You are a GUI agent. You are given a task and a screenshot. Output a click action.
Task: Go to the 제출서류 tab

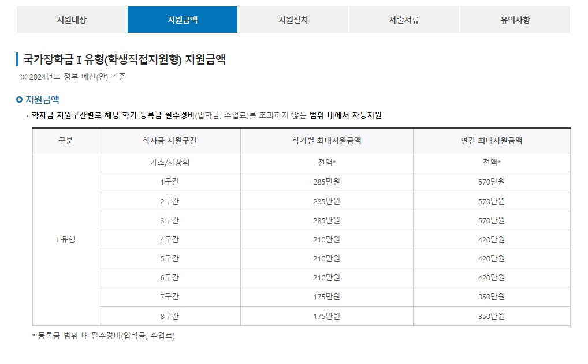(x=404, y=20)
